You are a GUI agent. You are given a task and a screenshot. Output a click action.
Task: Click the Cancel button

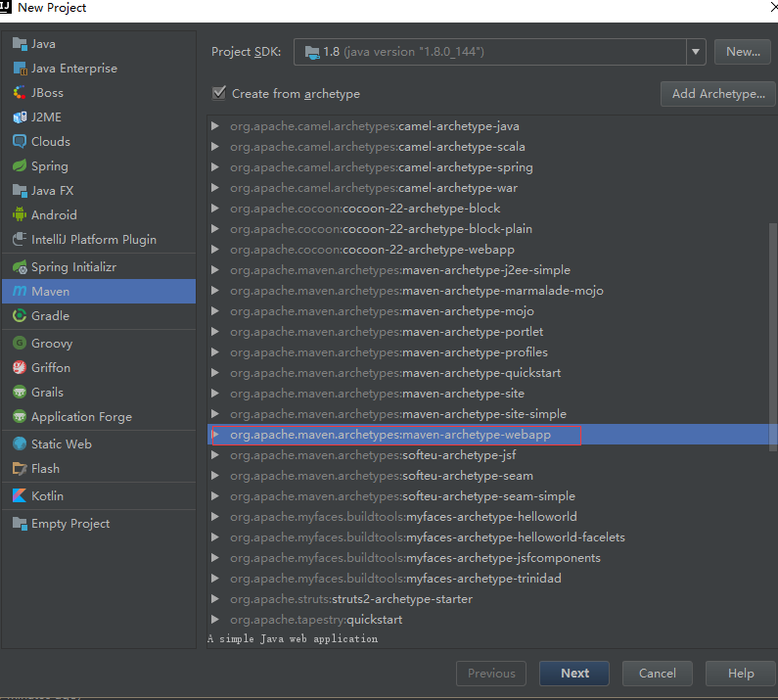[658, 674]
